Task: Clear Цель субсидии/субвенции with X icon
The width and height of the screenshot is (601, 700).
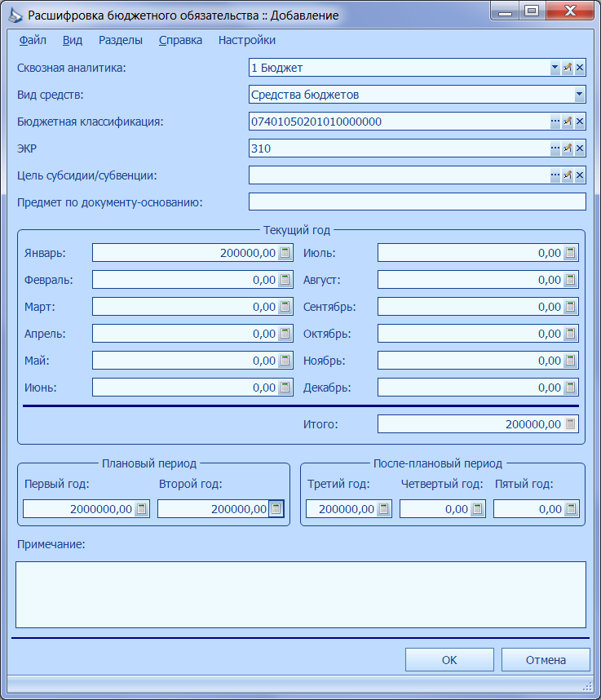Action: coord(580,175)
